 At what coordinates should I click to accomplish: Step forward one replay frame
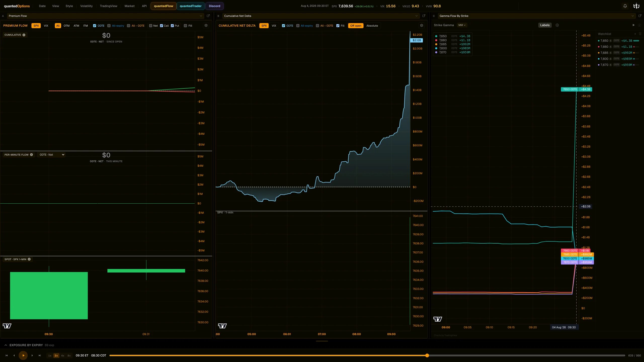pyautogui.click(x=32, y=355)
